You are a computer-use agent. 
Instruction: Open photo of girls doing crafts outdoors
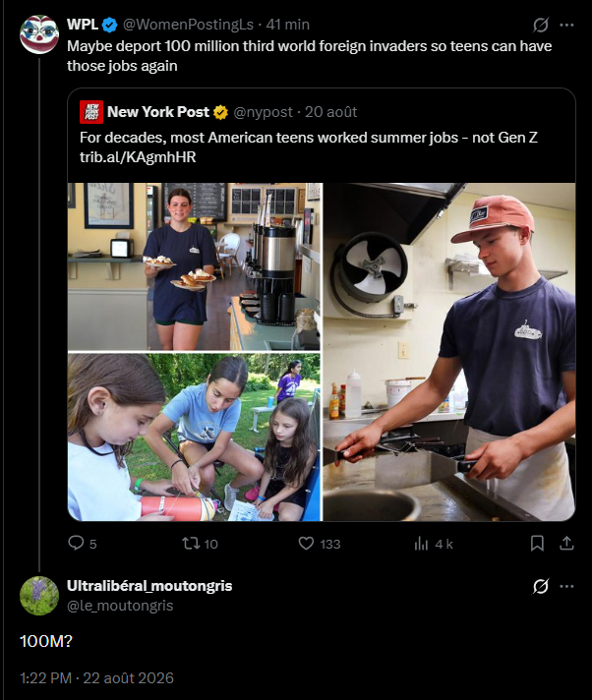click(194, 437)
